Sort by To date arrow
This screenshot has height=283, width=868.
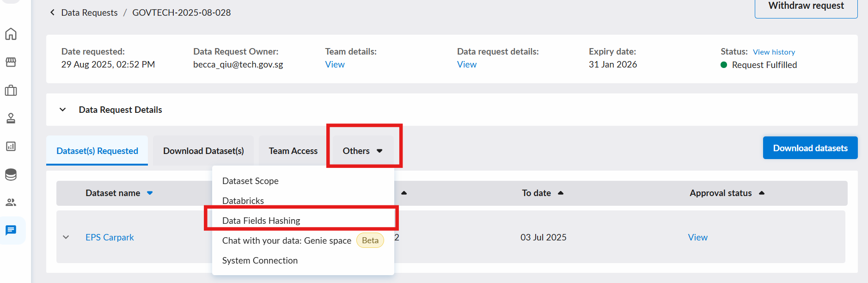561,193
